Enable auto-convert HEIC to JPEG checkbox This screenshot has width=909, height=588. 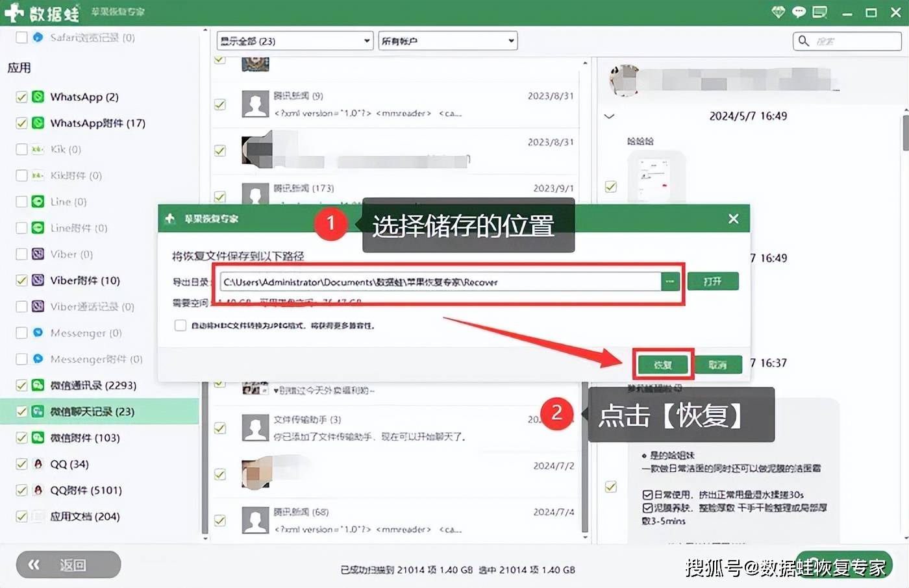point(181,325)
